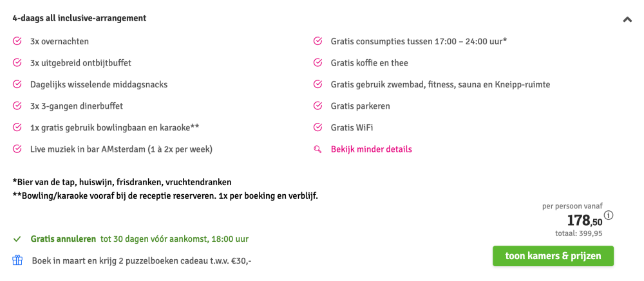Click check icon beside Live muziek in bar

click(x=17, y=149)
